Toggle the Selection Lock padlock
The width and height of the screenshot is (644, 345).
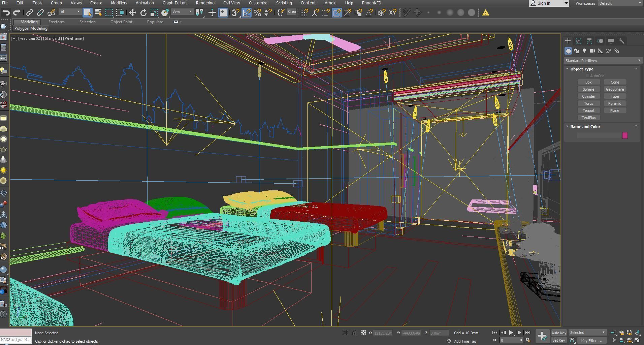click(354, 333)
